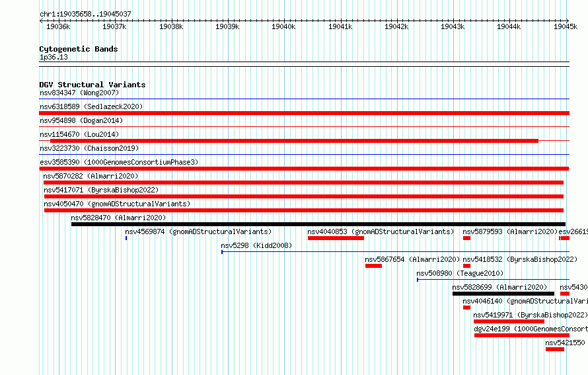The width and height of the screenshot is (588, 375).
Task: Select the nsv5419971 (ByrskaBishop2022) red bar
Action: pos(509,321)
